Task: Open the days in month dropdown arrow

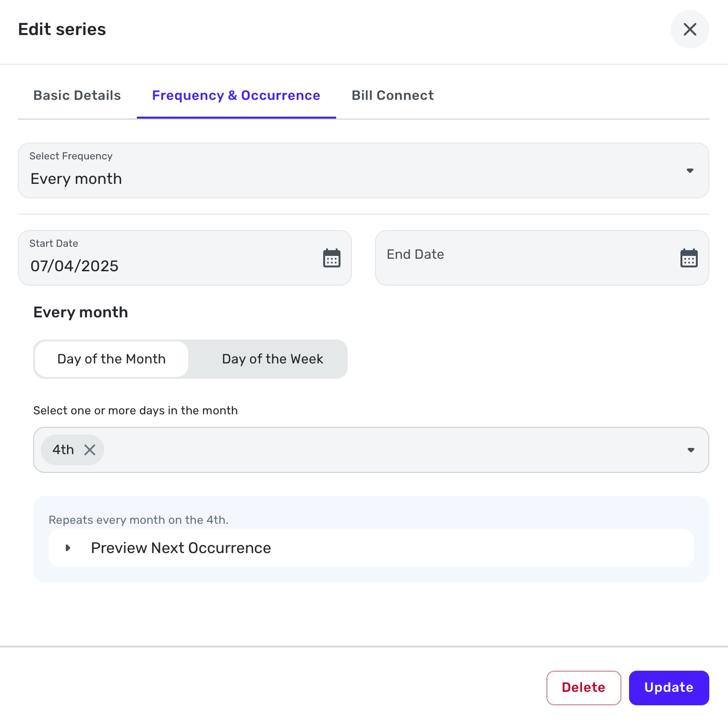Action: 691,450
